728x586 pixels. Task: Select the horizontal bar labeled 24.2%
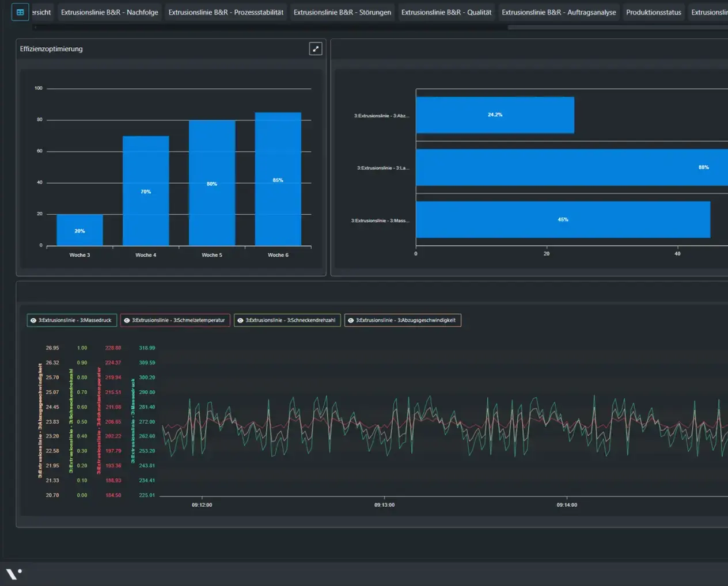pos(495,115)
